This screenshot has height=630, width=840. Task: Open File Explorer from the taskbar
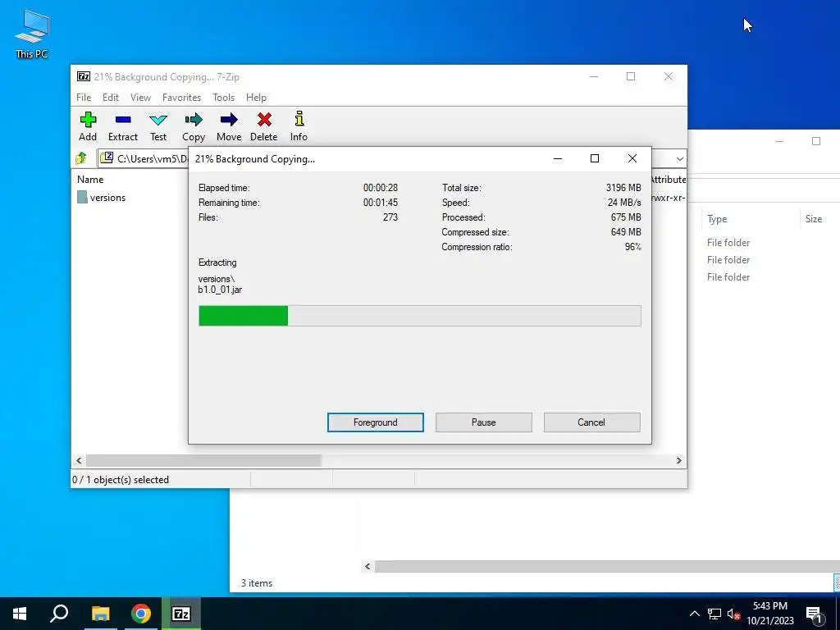point(100,614)
